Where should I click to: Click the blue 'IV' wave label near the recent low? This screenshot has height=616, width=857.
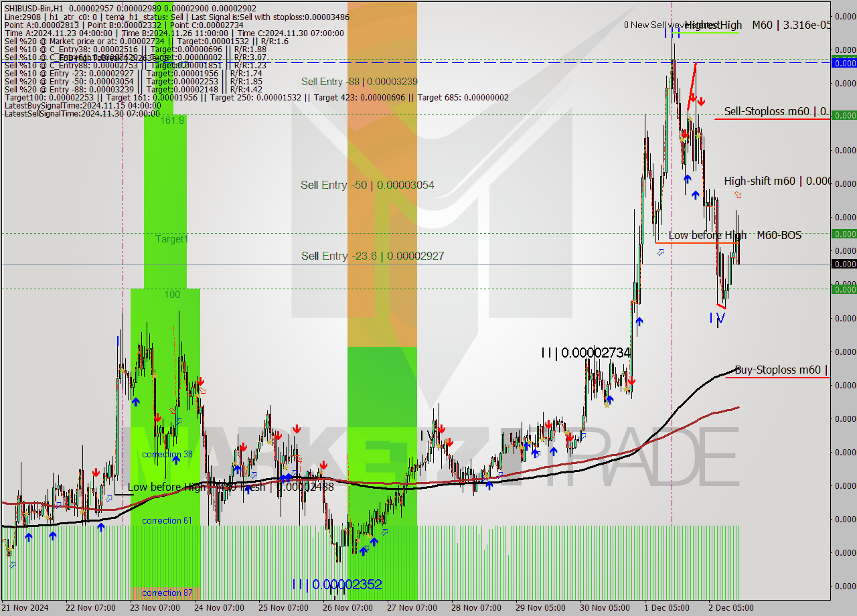tap(717, 318)
